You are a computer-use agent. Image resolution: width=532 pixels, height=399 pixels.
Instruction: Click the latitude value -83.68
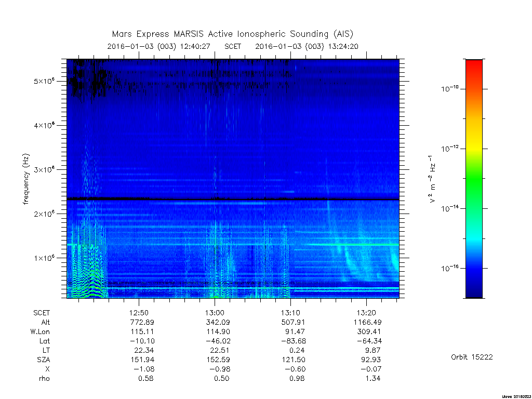pyautogui.click(x=294, y=341)
